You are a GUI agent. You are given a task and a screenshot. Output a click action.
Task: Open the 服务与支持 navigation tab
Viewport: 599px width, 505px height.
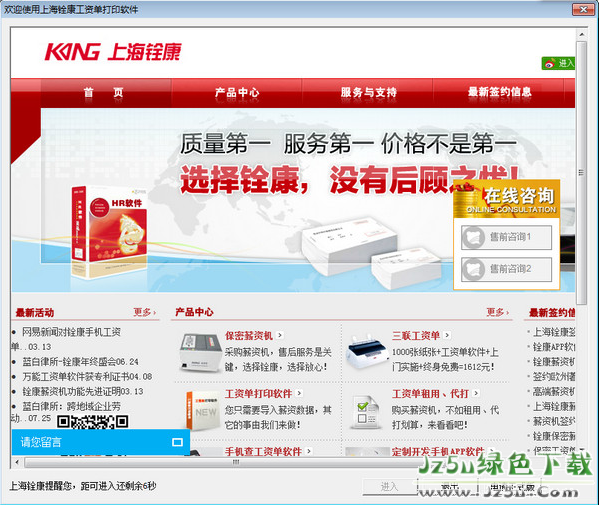[x=368, y=92]
